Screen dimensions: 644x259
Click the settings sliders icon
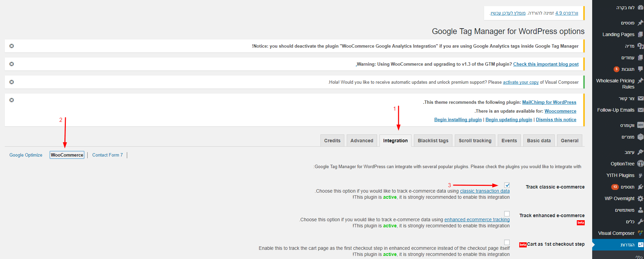640,245
